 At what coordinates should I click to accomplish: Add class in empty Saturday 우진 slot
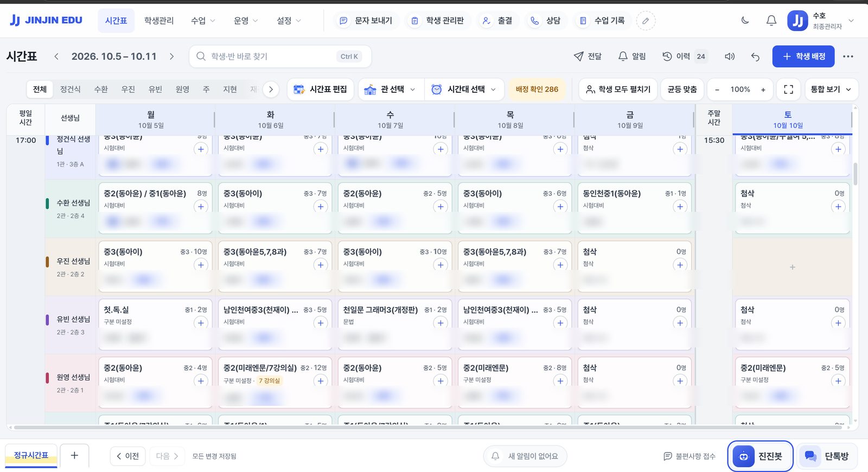tap(793, 267)
